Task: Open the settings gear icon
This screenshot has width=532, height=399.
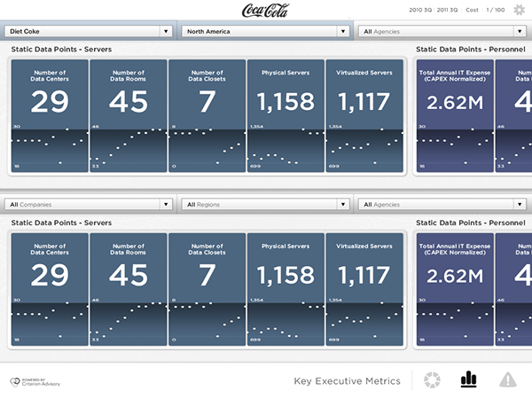Action: pyautogui.click(x=519, y=10)
